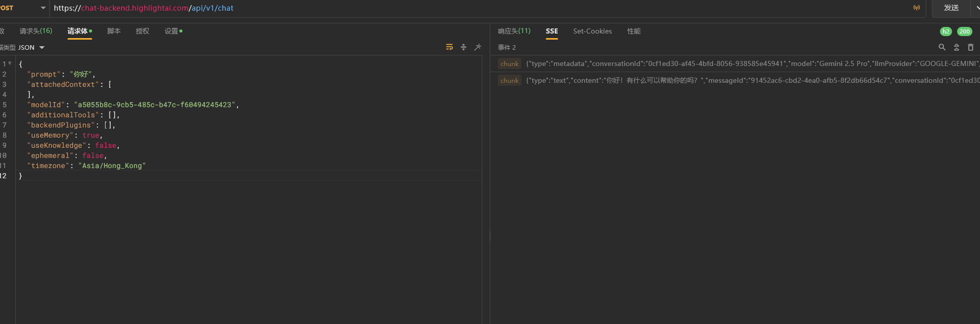Clear SSE events with the trash icon
This screenshot has height=324, width=980.
(x=970, y=47)
